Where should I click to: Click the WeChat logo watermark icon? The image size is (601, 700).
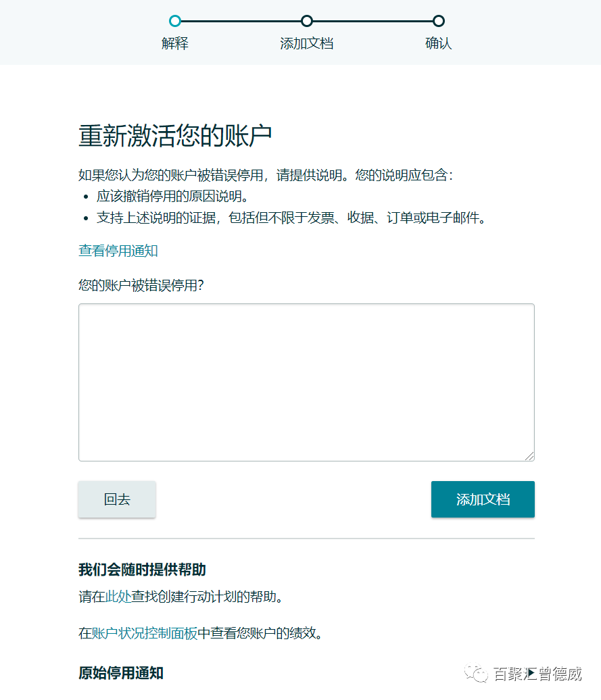click(x=477, y=673)
